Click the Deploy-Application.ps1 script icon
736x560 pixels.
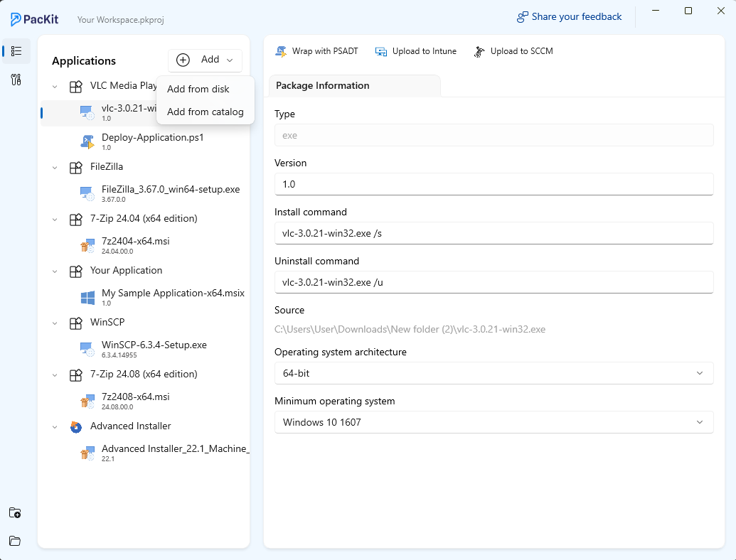click(87, 141)
